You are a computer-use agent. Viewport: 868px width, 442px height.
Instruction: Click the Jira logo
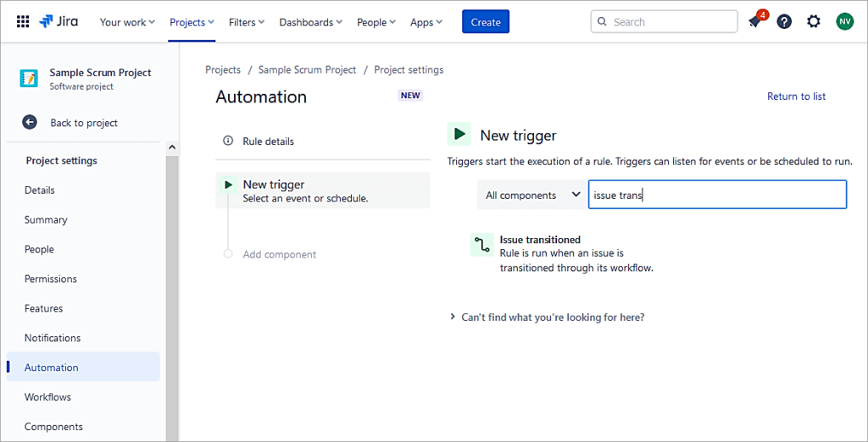(58, 22)
